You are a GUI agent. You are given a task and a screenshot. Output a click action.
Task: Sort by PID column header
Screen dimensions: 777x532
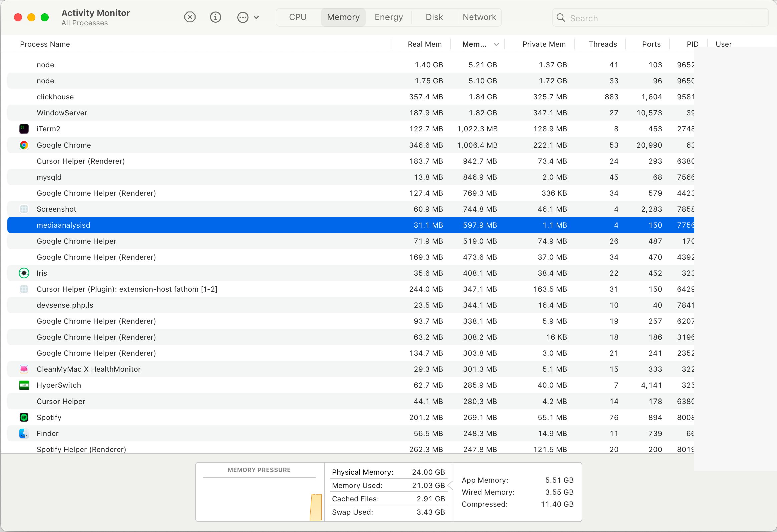692,44
